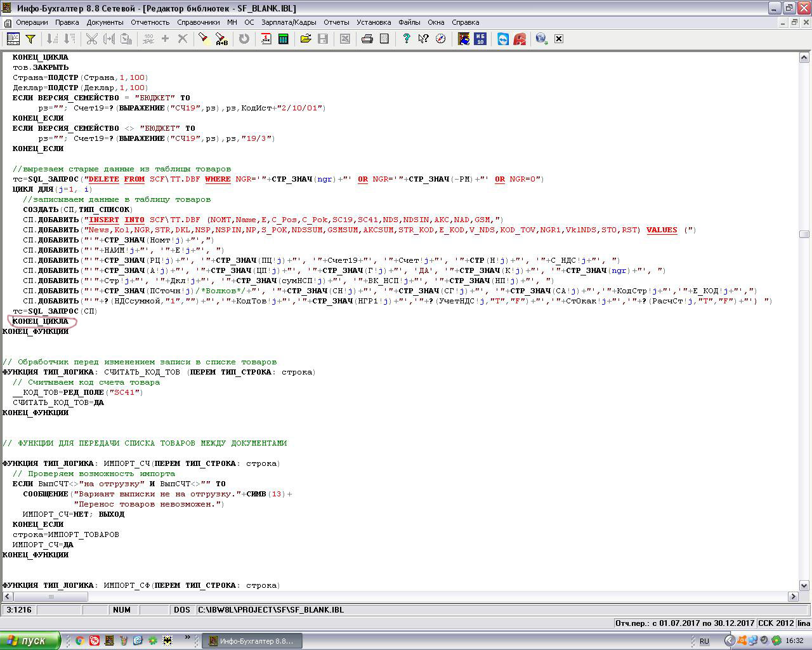Click the open folder icon
This screenshot has width=812, height=650.
coord(305,39)
